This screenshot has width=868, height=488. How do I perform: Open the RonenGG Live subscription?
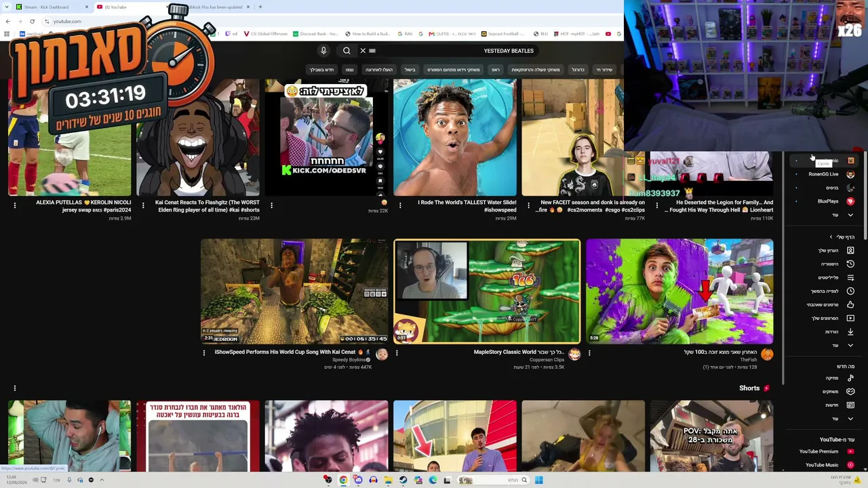point(824,174)
